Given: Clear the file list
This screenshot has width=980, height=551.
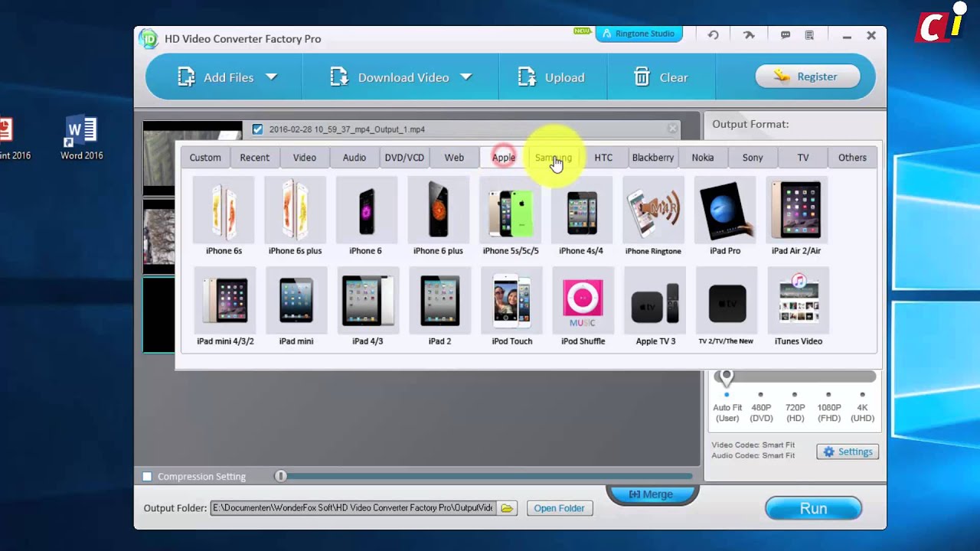Looking at the screenshot, I should pyautogui.click(x=661, y=77).
